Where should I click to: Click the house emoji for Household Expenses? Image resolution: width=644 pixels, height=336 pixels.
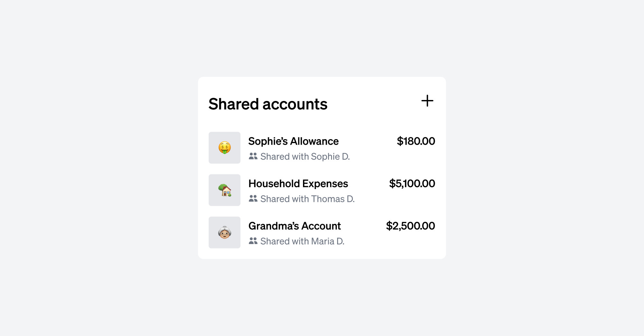tap(224, 190)
